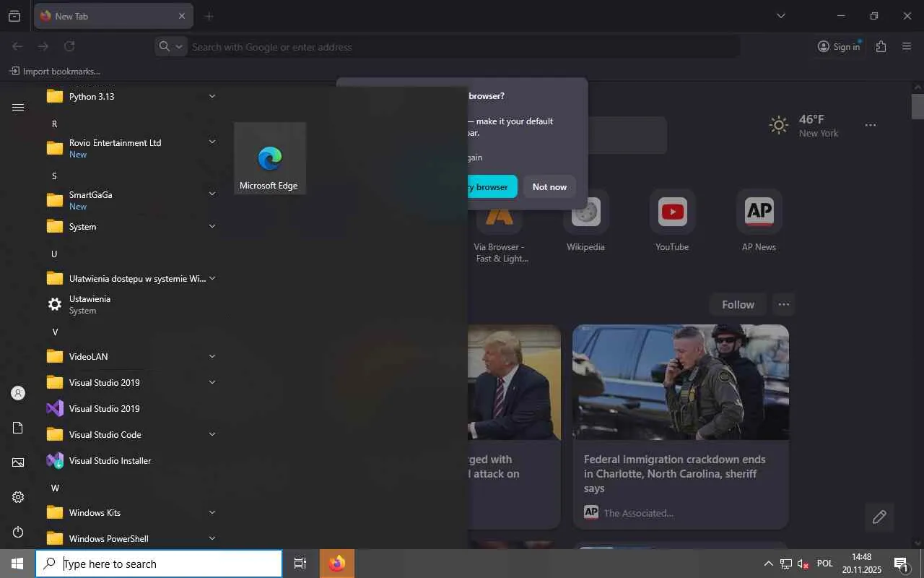Expand the Visual Studio Code folder chevron
Viewport: 924px width, 578px height.
pos(212,434)
